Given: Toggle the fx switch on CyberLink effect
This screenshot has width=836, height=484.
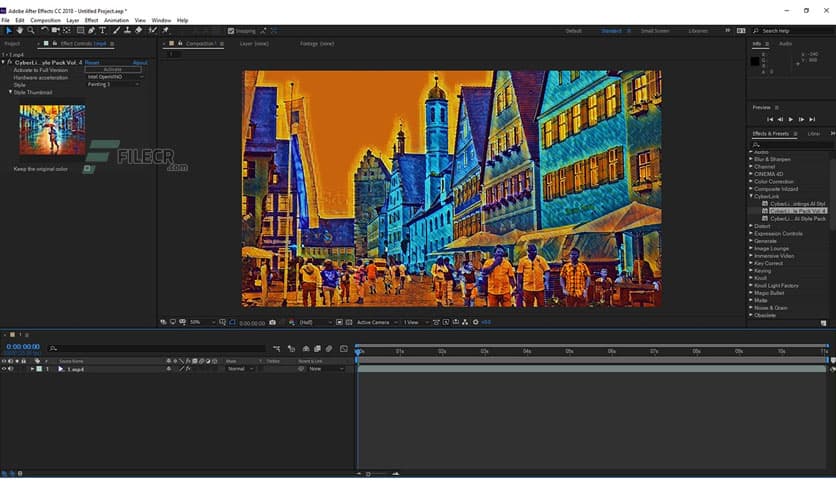Looking at the screenshot, I should [10, 62].
